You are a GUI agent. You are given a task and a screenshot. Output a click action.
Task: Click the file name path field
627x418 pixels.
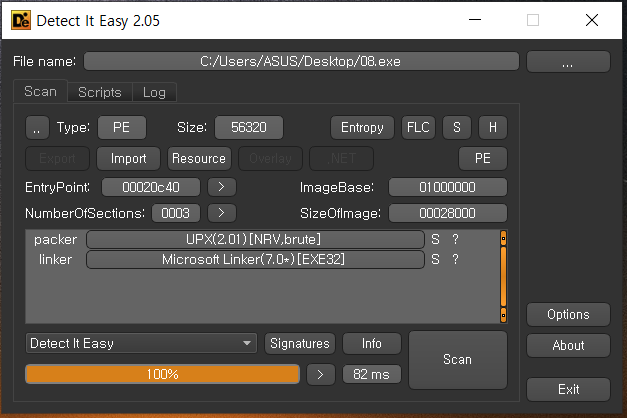click(x=301, y=61)
